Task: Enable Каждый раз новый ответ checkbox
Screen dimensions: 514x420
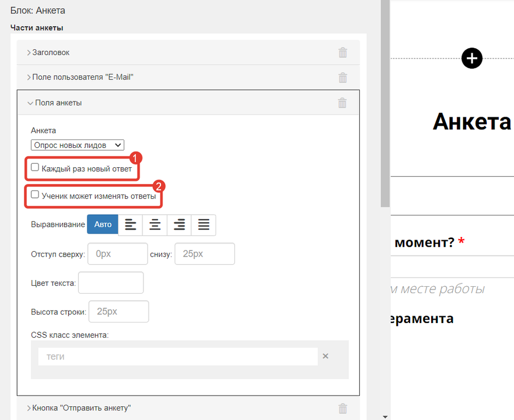Action: (x=35, y=168)
